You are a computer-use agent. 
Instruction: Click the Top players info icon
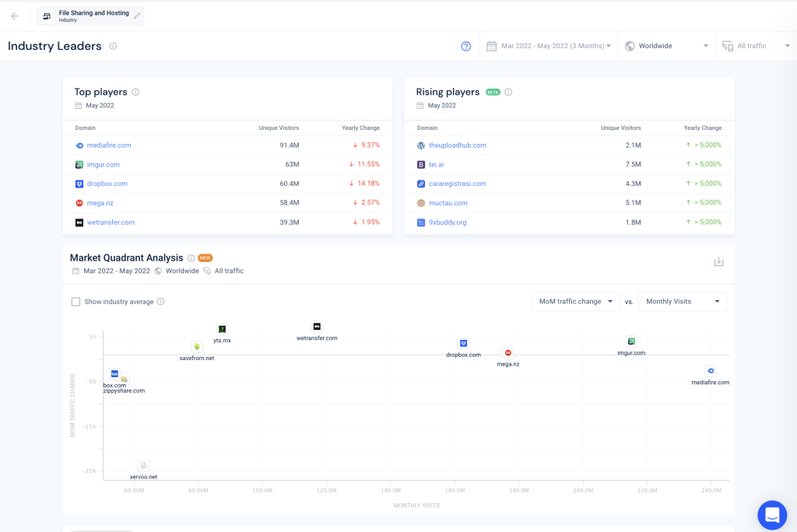click(x=135, y=92)
